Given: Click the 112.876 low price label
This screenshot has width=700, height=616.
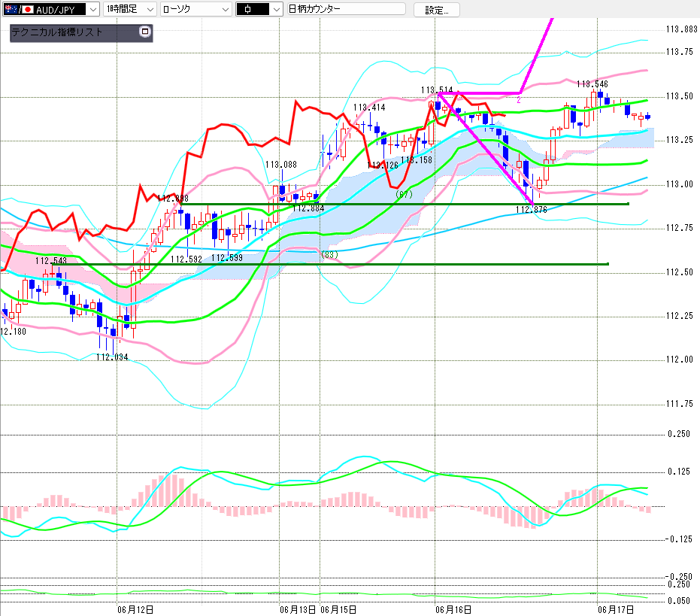Looking at the screenshot, I should coord(532,210).
